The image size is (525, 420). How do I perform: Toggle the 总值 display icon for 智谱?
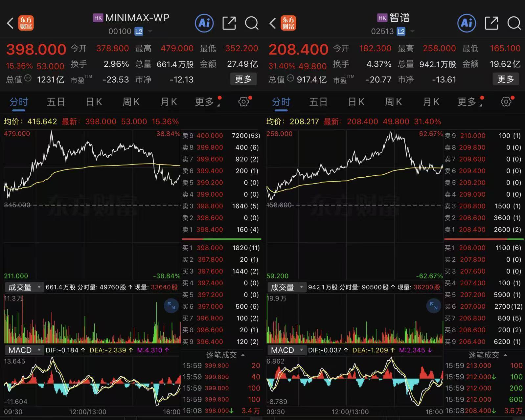click(x=290, y=78)
